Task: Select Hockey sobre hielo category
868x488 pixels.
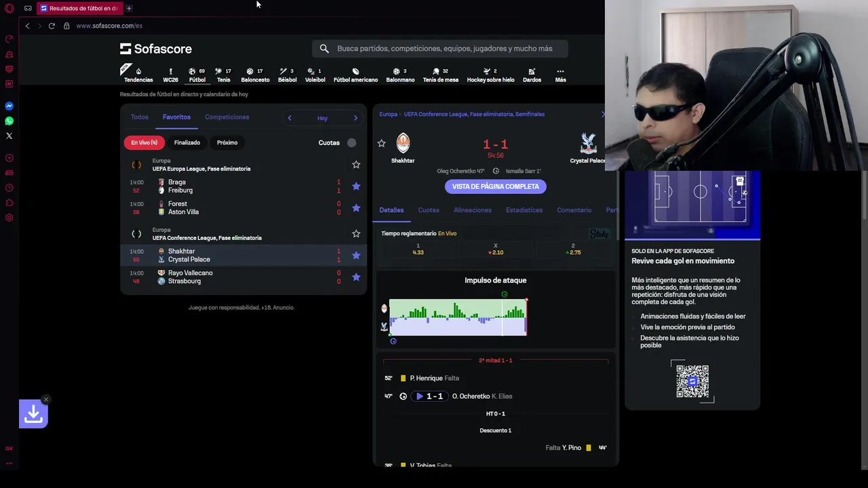Action: coord(490,75)
